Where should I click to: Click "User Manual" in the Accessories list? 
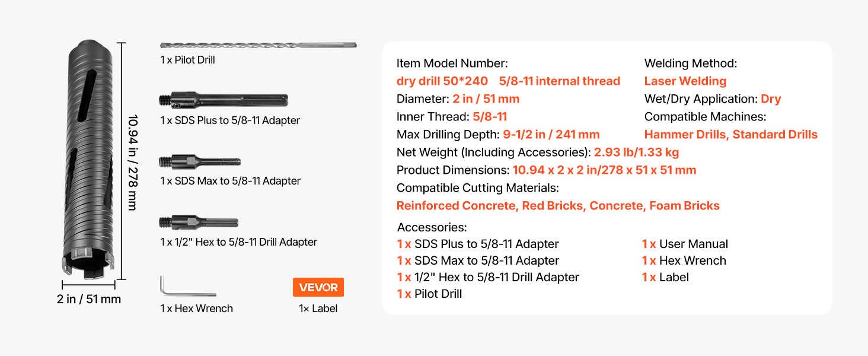click(x=693, y=244)
